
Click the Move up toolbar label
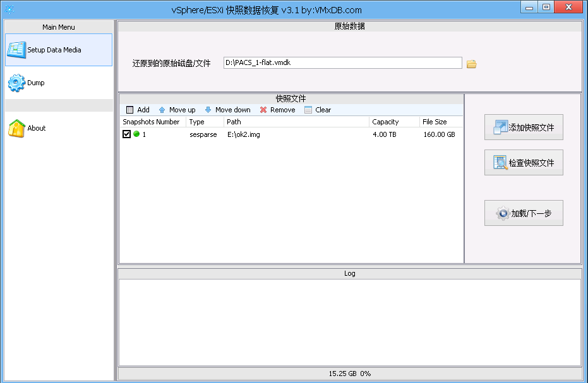183,110
